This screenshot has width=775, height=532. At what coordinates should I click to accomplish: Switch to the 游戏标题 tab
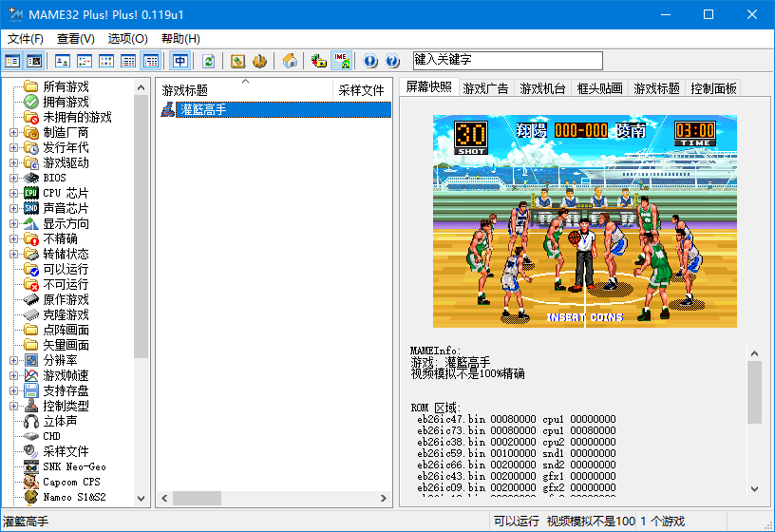pos(657,88)
